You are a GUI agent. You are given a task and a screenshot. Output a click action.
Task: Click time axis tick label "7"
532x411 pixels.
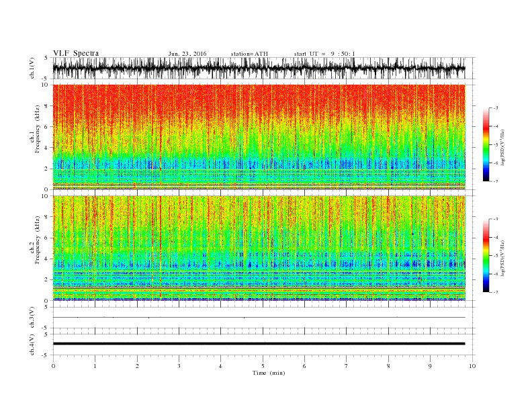pyautogui.click(x=347, y=366)
